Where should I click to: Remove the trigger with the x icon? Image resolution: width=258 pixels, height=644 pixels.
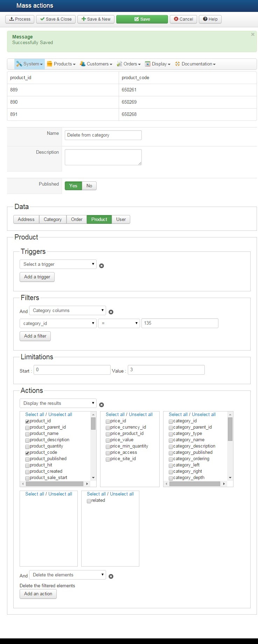tap(102, 266)
